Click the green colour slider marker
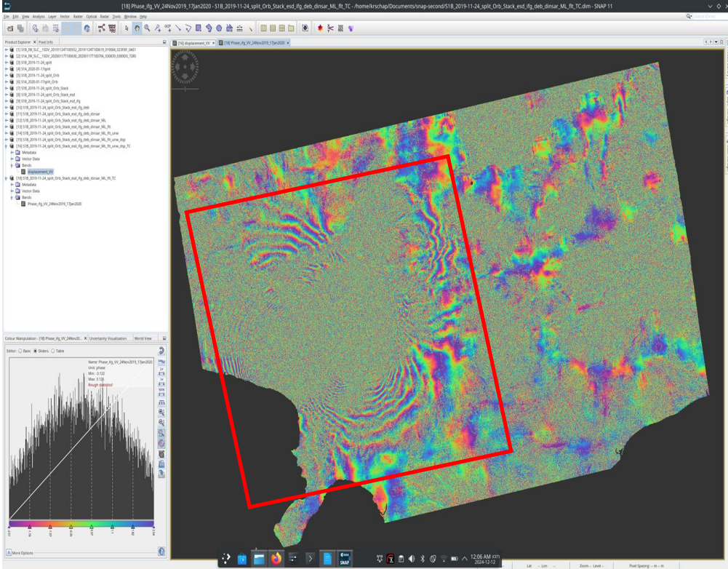The width and height of the screenshot is (728, 569). click(92, 527)
